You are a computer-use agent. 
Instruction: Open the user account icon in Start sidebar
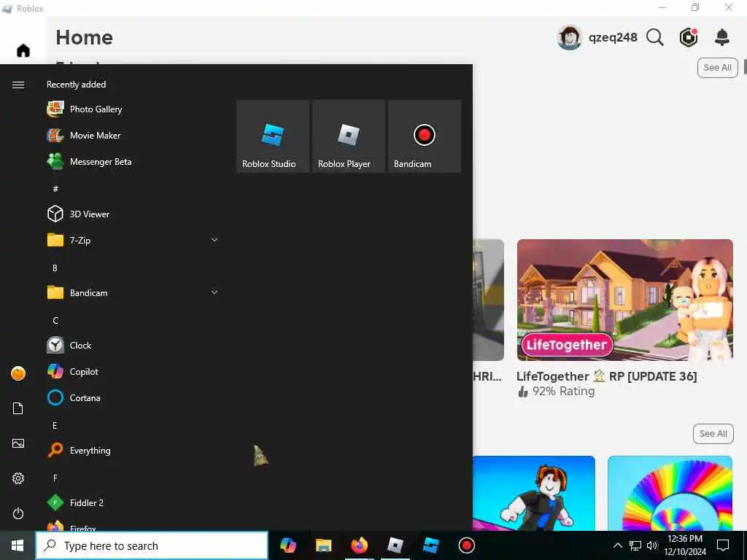coord(18,373)
